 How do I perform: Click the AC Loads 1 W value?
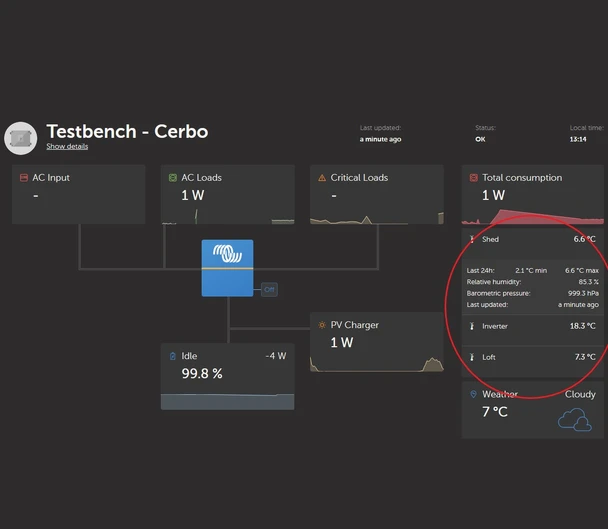[193, 195]
